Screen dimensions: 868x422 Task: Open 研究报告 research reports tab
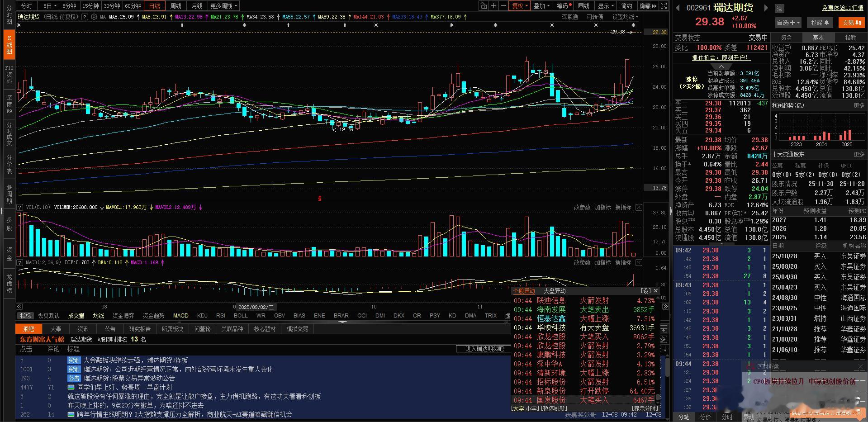140,329
